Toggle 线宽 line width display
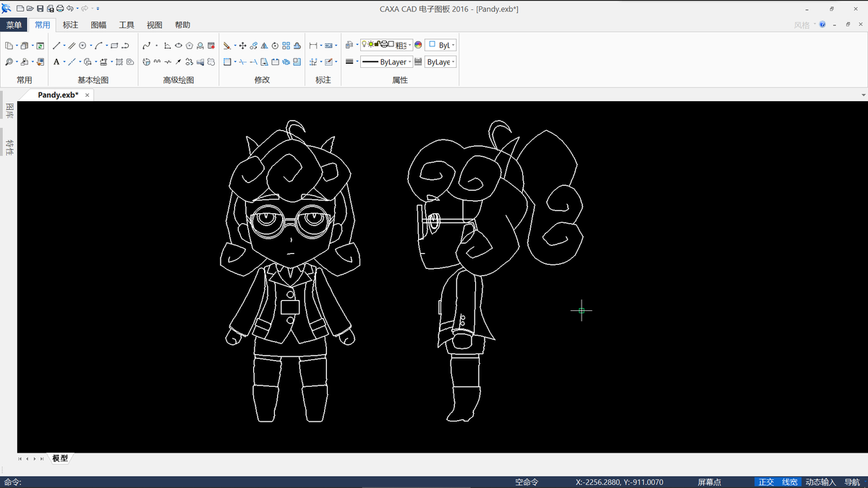Viewport: 868px width, 488px height. click(x=789, y=482)
